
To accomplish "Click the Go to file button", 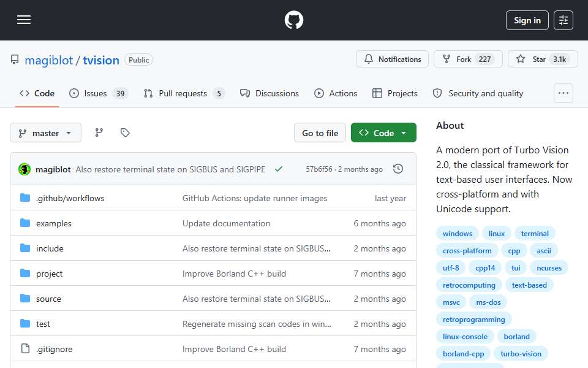I will 320,133.
